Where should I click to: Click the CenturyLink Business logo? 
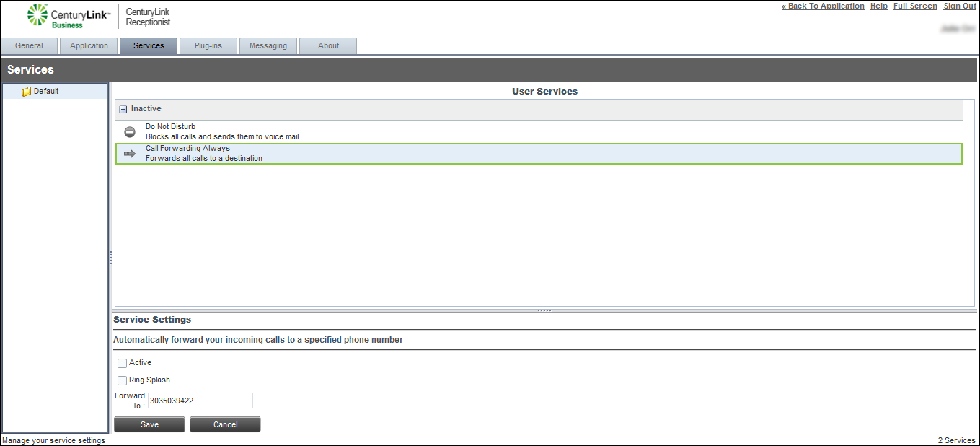tap(69, 16)
